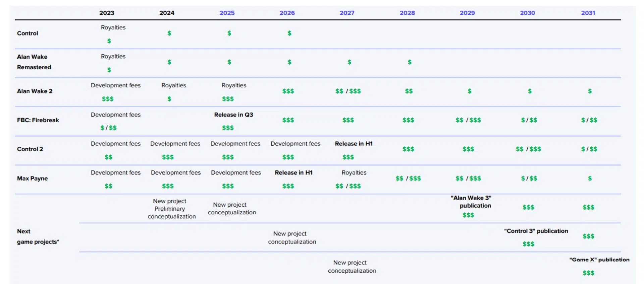Screen dimensions: 644x284
Task: Click the Next game projects label
Action: 38,236
